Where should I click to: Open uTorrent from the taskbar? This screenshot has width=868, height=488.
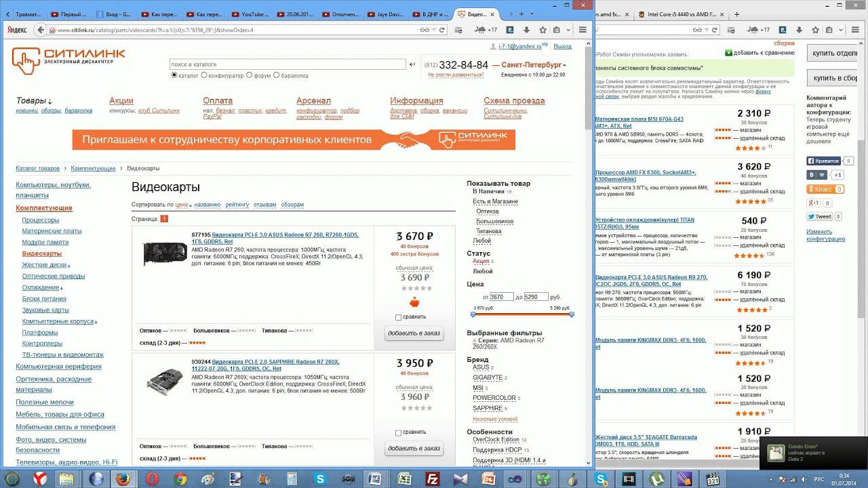(x=656, y=479)
